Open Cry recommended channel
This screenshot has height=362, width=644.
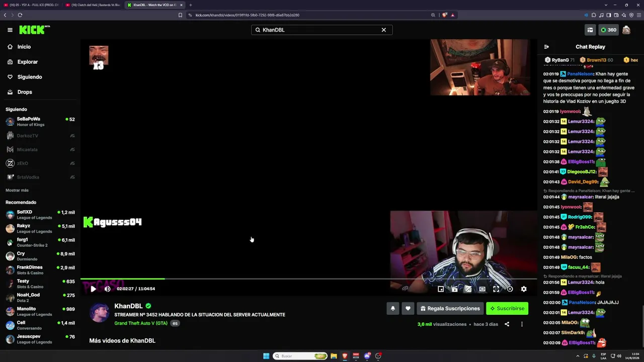click(x=40, y=256)
